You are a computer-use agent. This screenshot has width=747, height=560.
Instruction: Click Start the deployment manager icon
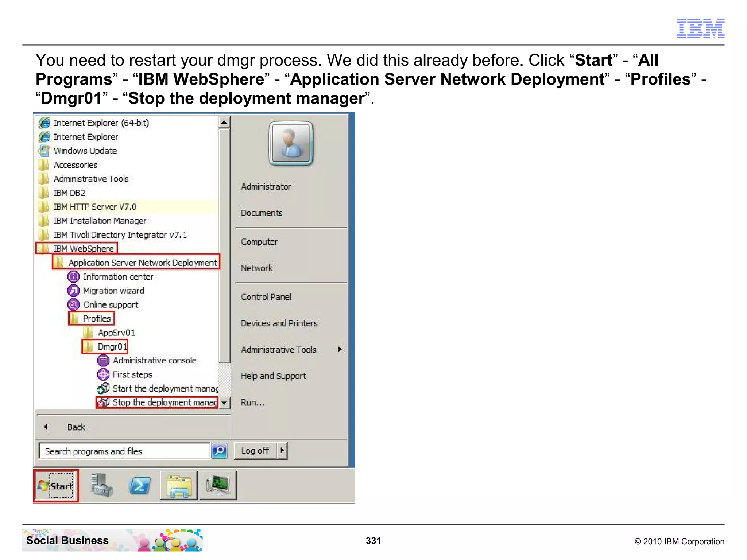coord(103,388)
